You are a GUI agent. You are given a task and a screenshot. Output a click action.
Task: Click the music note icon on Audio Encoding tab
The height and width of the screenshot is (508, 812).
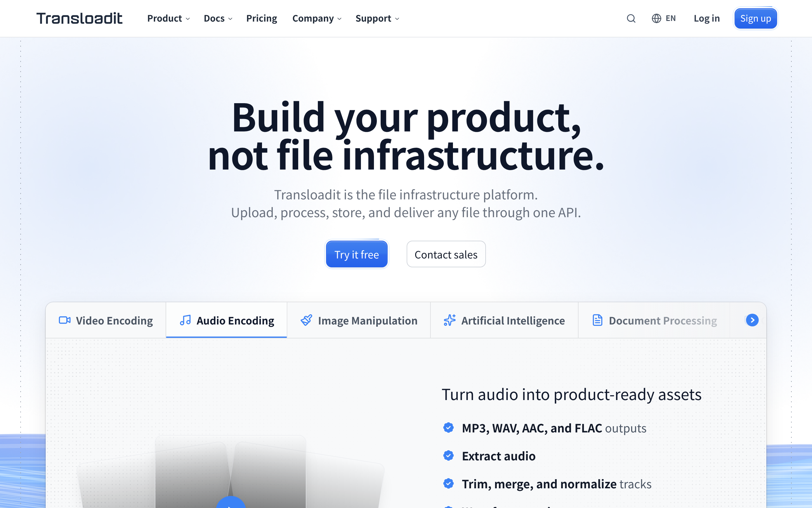[185, 320]
